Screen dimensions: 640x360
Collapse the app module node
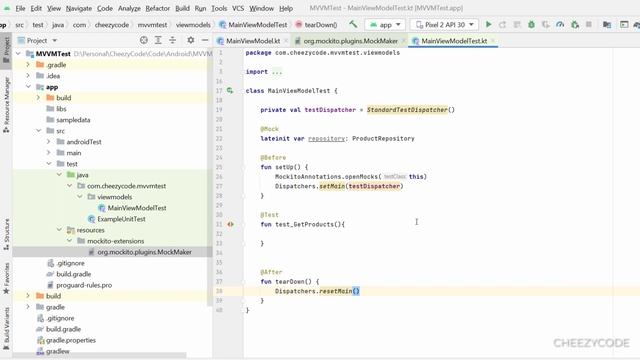pos(28,87)
